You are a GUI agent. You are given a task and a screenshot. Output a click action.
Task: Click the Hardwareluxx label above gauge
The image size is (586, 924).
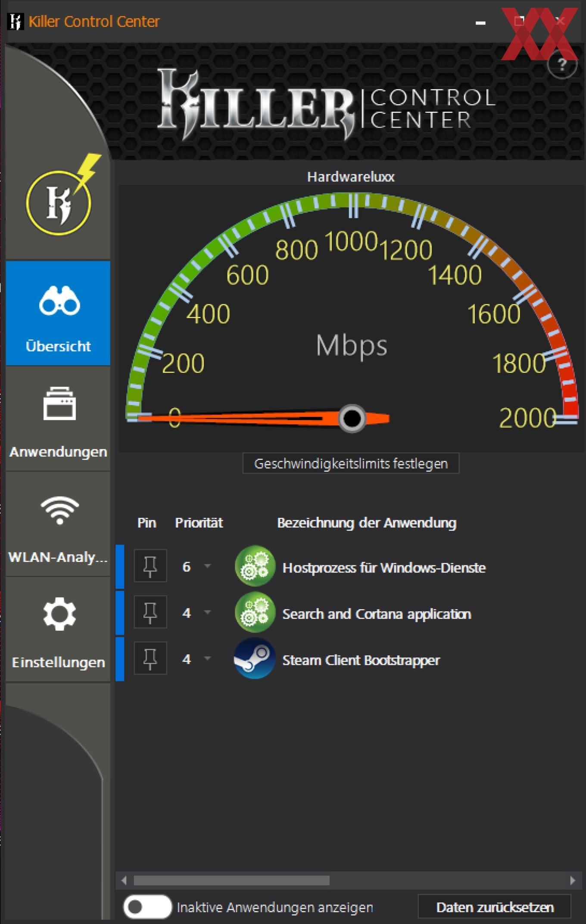pos(351,177)
